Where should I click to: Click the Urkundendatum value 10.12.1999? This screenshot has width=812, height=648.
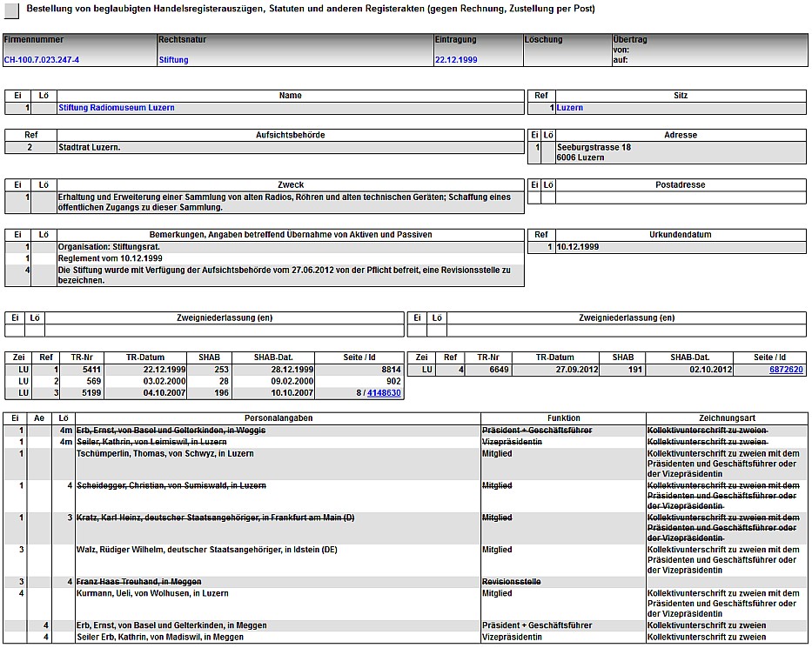tap(578, 247)
